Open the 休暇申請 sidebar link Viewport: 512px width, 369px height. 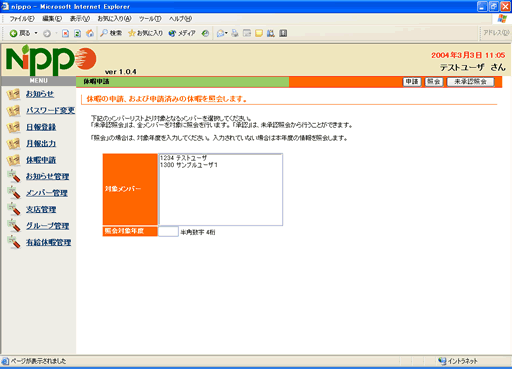[41, 160]
